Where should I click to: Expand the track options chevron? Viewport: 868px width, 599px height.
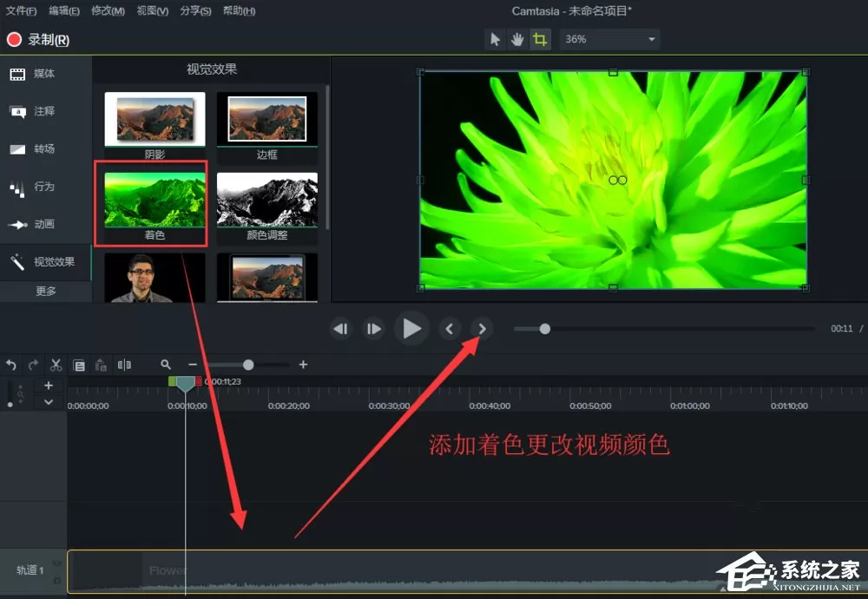49,402
